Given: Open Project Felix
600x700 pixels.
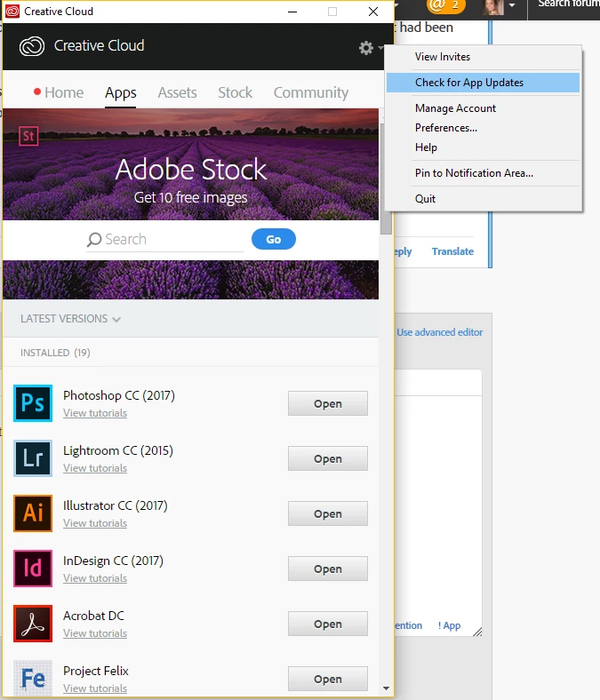Looking at the screenshot, I should 328,679.
